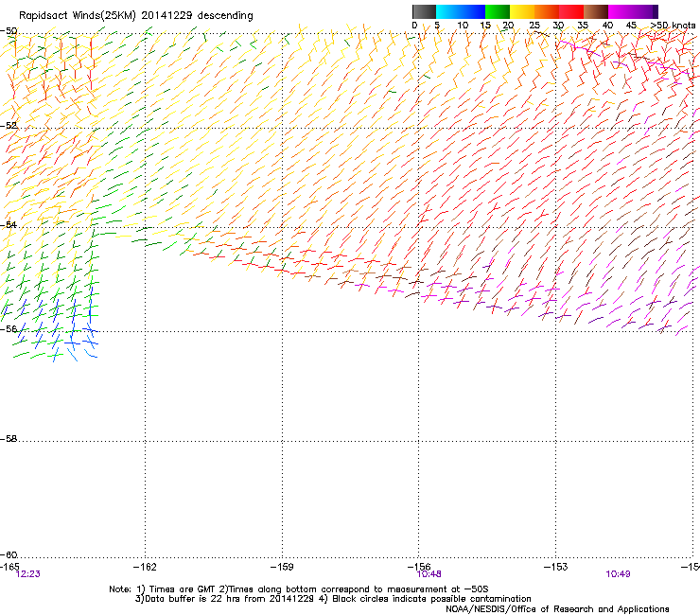Image resolution: width=700 pixels, height=615 pixels.
Task: Click the '-56' latitude axis label
Action: [9, 328]
